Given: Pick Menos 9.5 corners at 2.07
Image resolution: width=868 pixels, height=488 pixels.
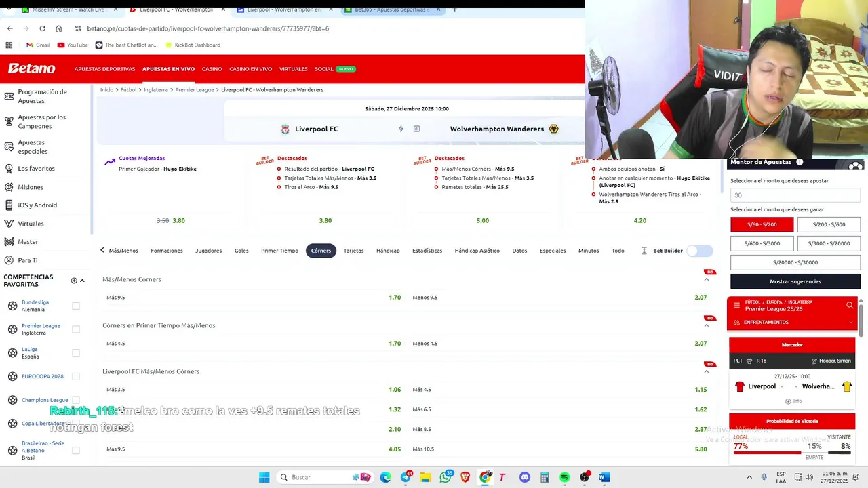Looking at the screenshot, I should [x=560, y=298].
